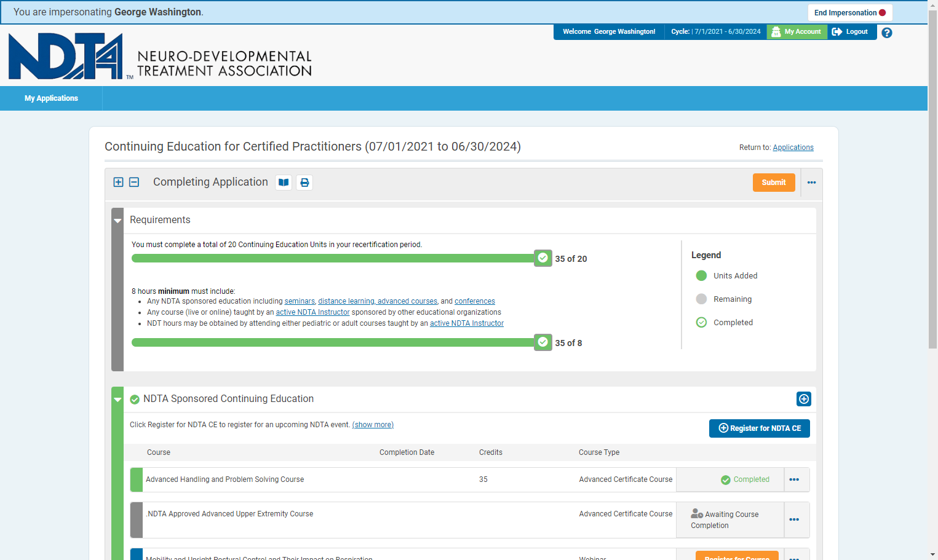938x560 pixels.
Task: Click the expand-all plus icon
Action: (119, 182)
